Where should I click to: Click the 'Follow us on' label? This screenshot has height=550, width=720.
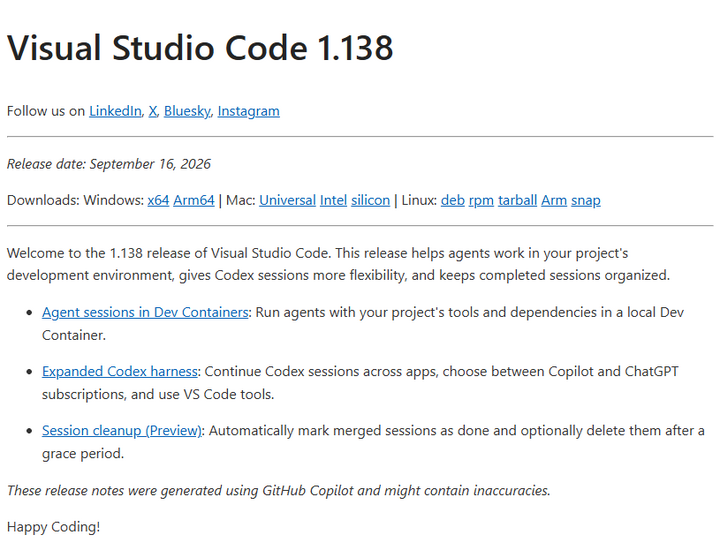click(x=46, y=111)
